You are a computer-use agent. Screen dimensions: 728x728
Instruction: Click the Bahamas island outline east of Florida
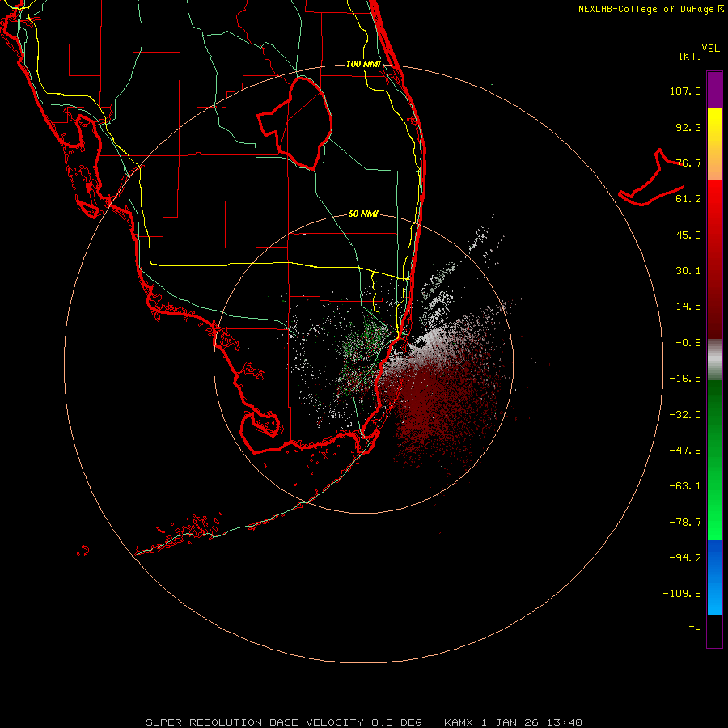[x=651, y=179]
